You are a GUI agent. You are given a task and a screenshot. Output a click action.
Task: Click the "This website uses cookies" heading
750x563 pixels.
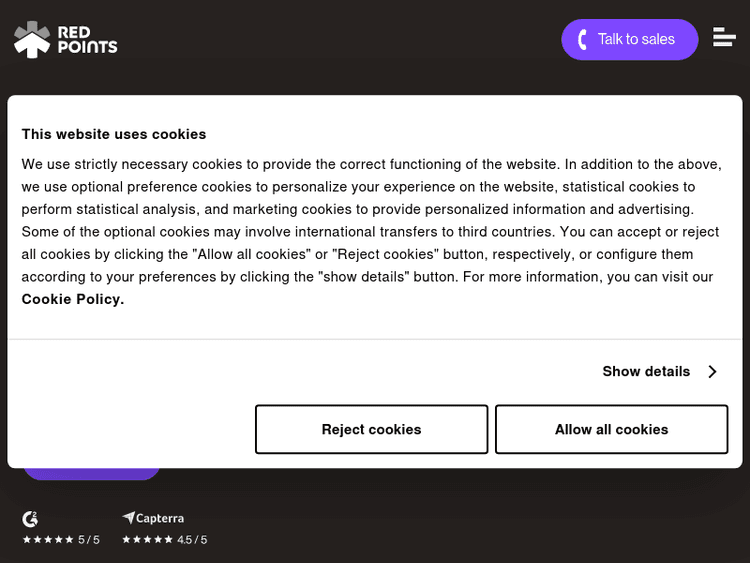point(114,134)
